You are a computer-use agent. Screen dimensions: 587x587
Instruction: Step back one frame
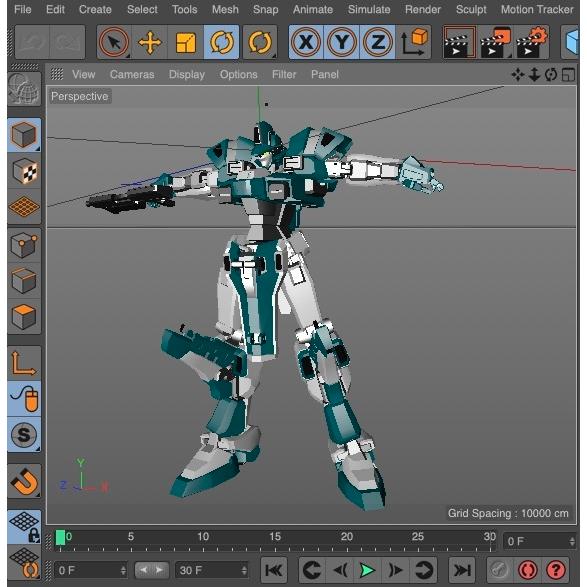(340, 570)
